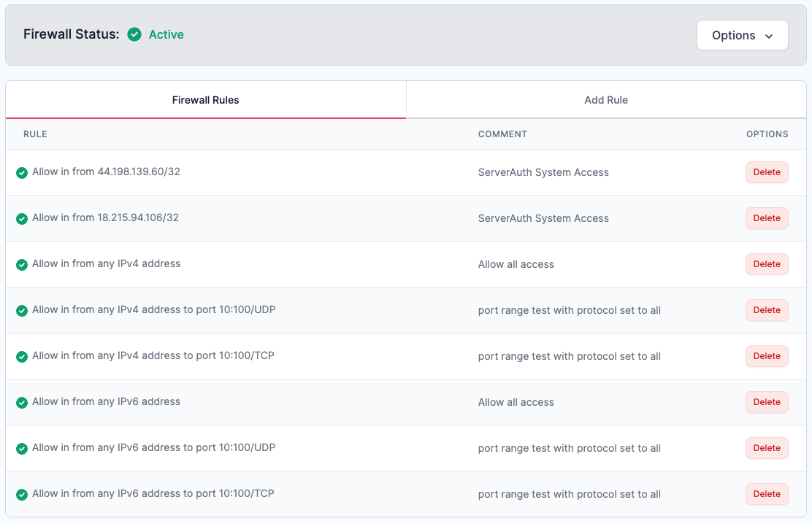Click check icon beside 'Allow in from any IPv4 address' rule

[22, 265]
